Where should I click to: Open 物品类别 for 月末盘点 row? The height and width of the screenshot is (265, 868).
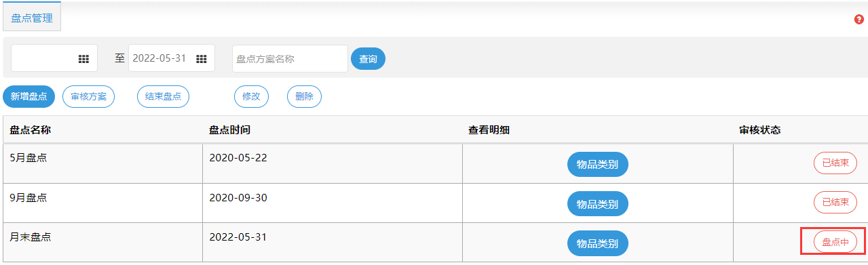[x=597, y=243]
